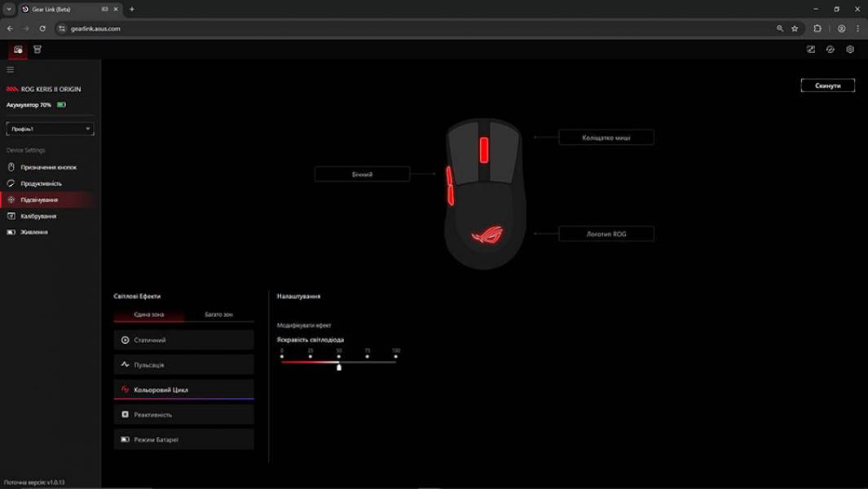Click the Скинути reset button
This screenshot has height=489, width=868.
(827, 85)
